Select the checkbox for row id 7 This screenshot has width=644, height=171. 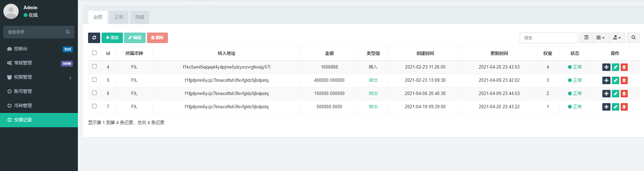click(94, 106)
